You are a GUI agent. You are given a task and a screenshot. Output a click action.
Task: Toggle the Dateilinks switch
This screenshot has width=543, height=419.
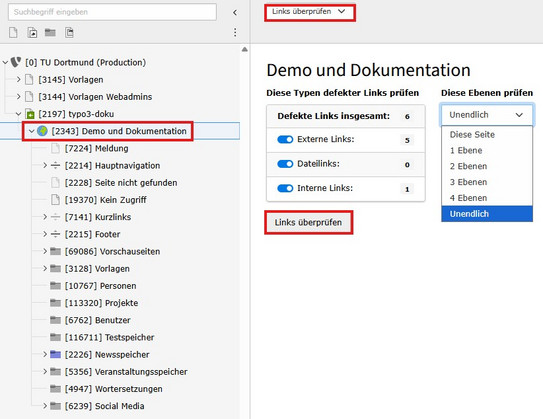point(285,164)
